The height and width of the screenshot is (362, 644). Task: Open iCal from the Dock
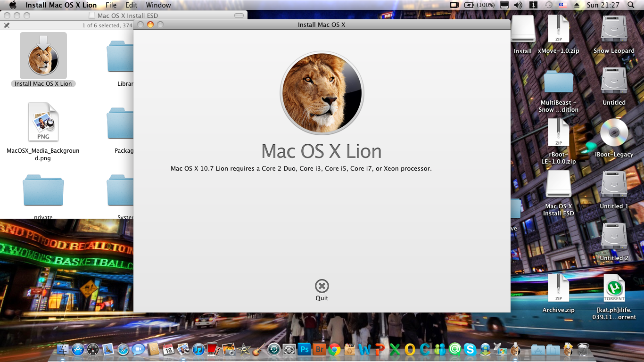pyautogui.click(x=168, y=349)
